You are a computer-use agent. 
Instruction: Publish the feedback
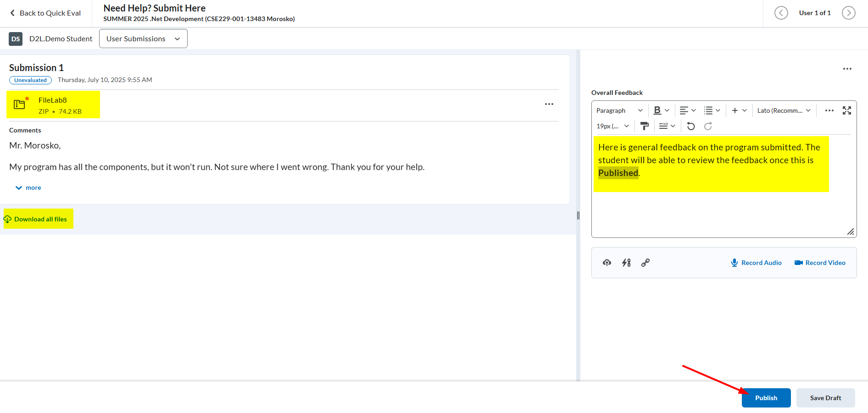766,398
